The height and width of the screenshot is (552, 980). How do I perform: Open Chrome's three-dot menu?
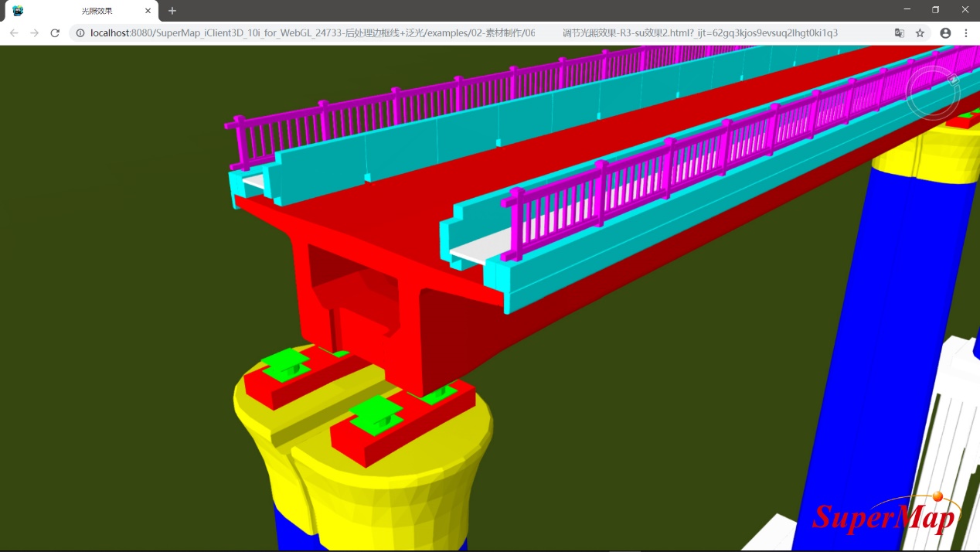[x=966, y=33]
